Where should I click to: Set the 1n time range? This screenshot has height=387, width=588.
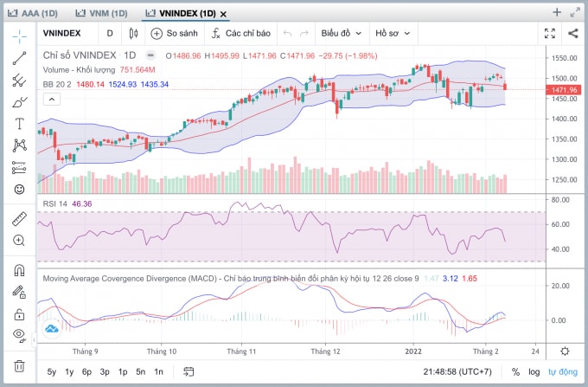[158, 372]
